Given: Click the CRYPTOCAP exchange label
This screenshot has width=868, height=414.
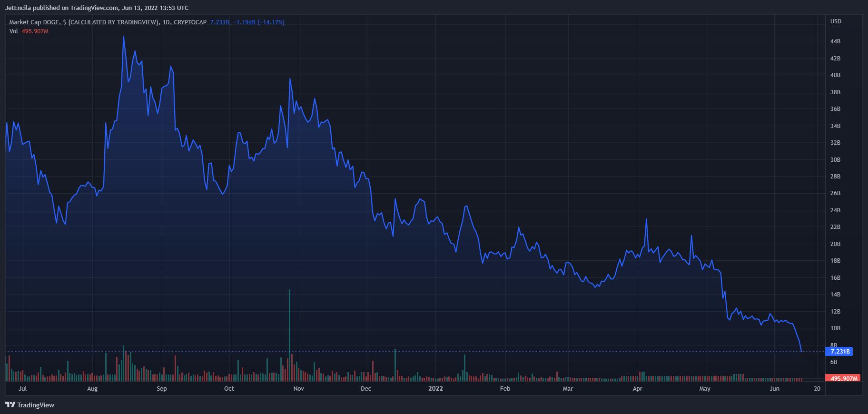Looking at the screenshot, I should tap(190, 22).
